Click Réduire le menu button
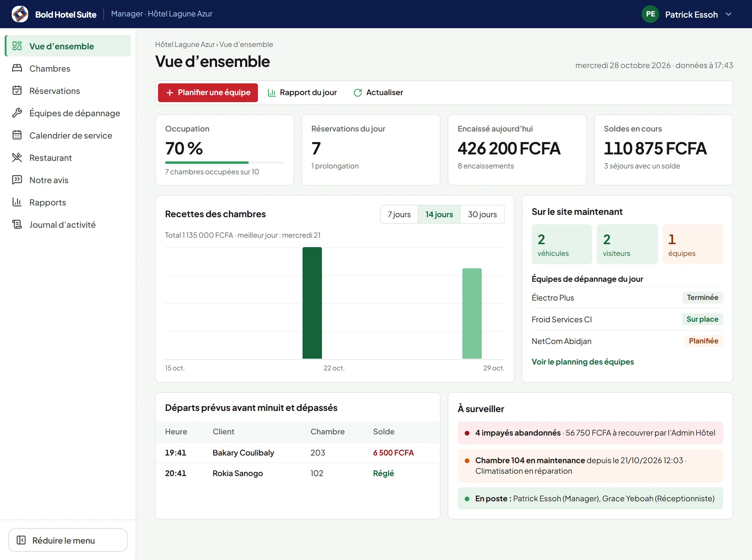This screenshot has height=560, width=752. [68, 540]
